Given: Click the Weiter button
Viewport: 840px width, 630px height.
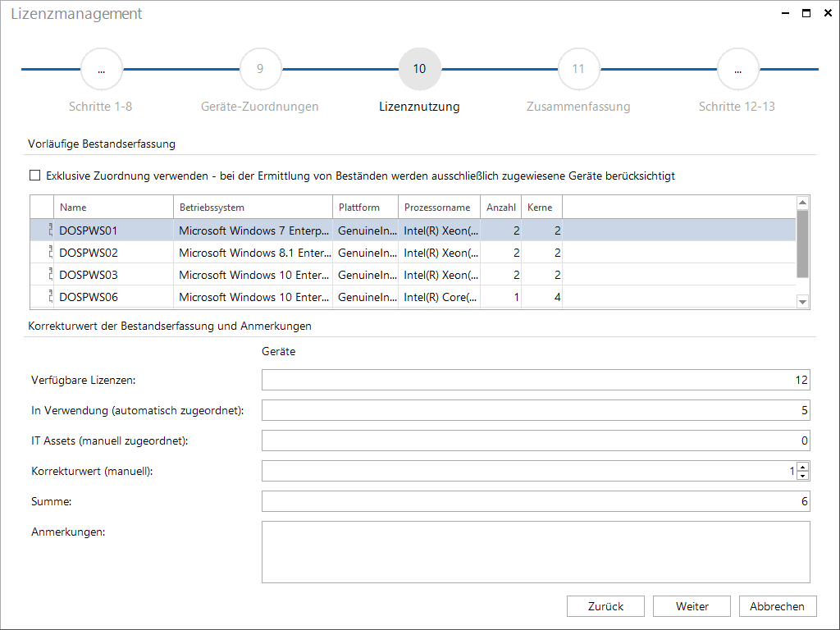Looking at the screenshot, I should (x=692, y=606).
